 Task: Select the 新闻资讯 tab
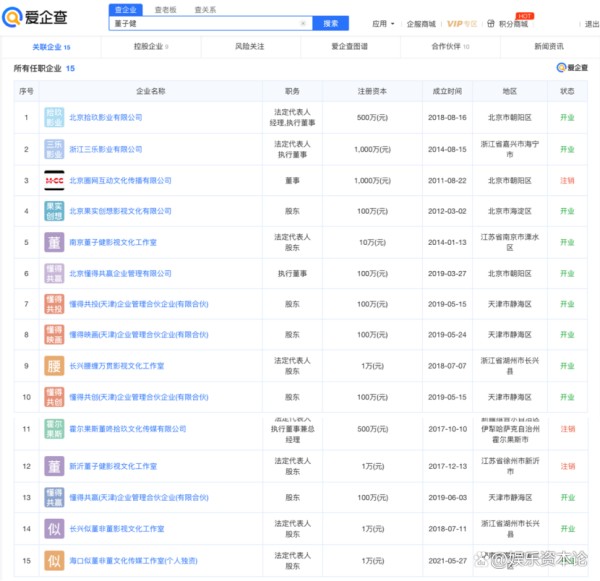click(x=549, y=47)
